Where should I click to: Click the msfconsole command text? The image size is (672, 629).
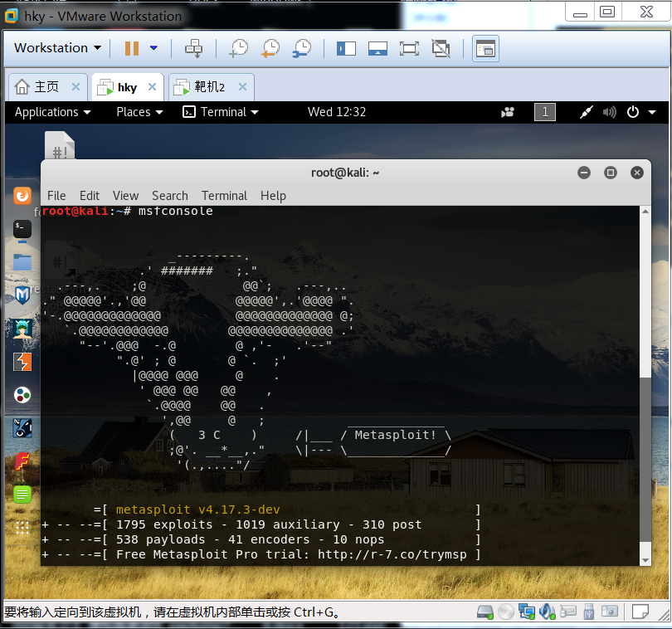click(175, 211)
